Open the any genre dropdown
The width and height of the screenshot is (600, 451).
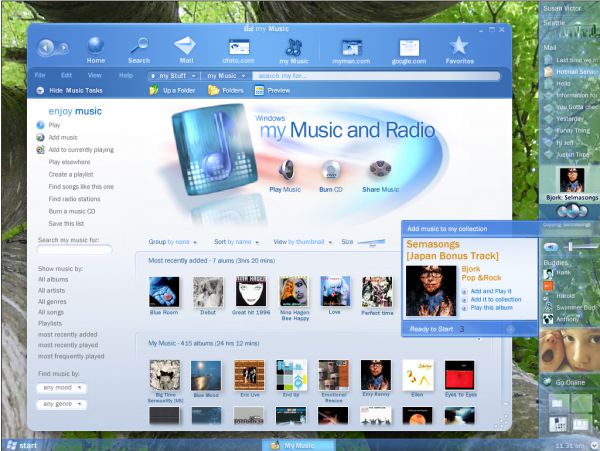(x=62, y=404)
